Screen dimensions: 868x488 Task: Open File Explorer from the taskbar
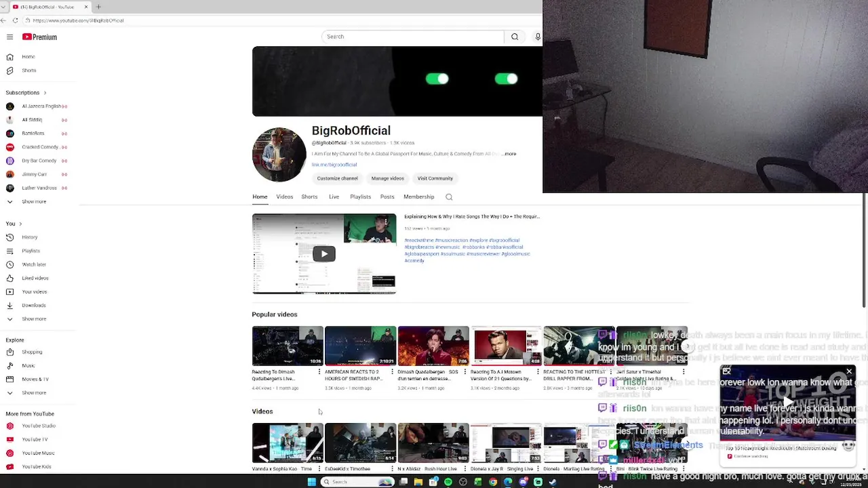pos(418,482)
